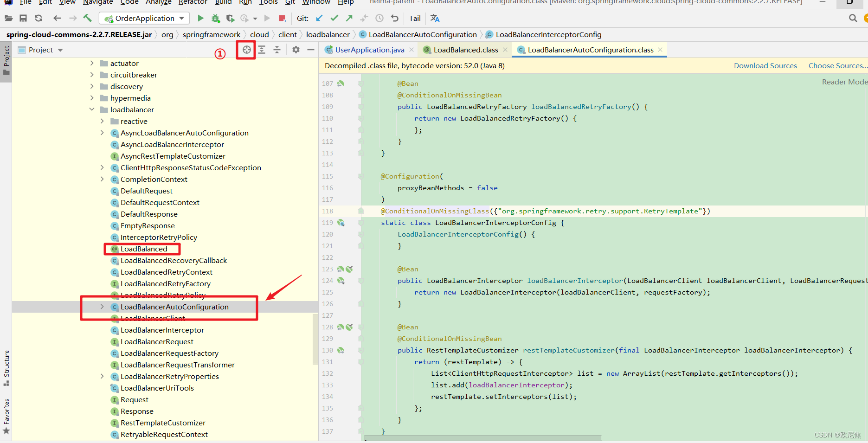Click the Choose Sources link
This screenshot has width=868, height=443.
(x=838, y=66)
